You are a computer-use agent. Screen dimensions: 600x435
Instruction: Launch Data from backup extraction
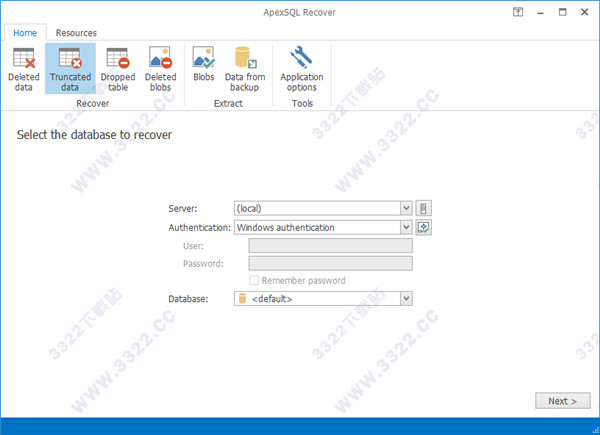pyautogui.click(x=245, y=69)
